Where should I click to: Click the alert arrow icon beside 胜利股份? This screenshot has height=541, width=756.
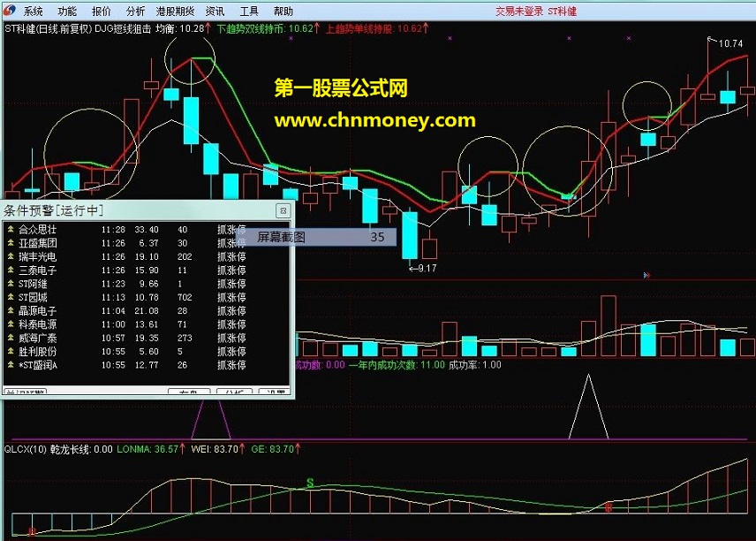pyautogui.click(x=10, y=351)
